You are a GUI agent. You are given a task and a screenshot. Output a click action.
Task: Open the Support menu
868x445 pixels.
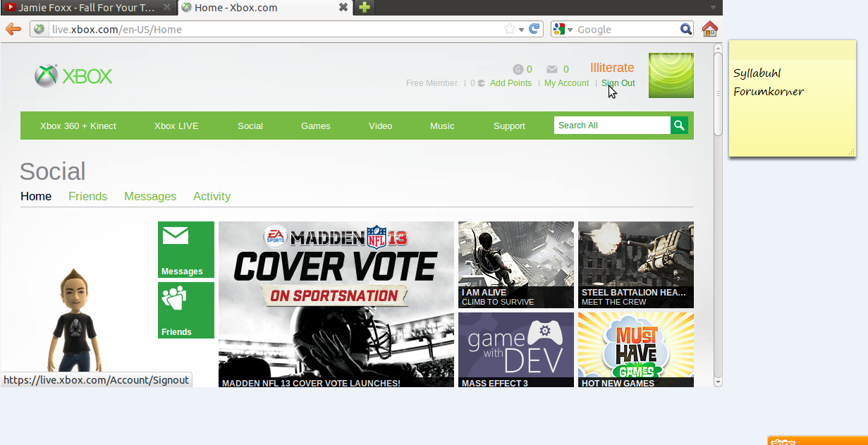point(509,126)
